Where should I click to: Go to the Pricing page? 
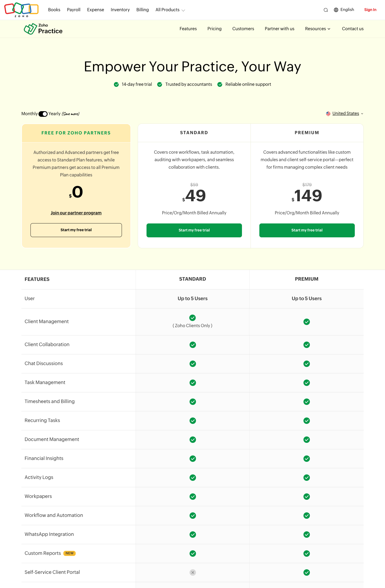[x=214, y=29]
